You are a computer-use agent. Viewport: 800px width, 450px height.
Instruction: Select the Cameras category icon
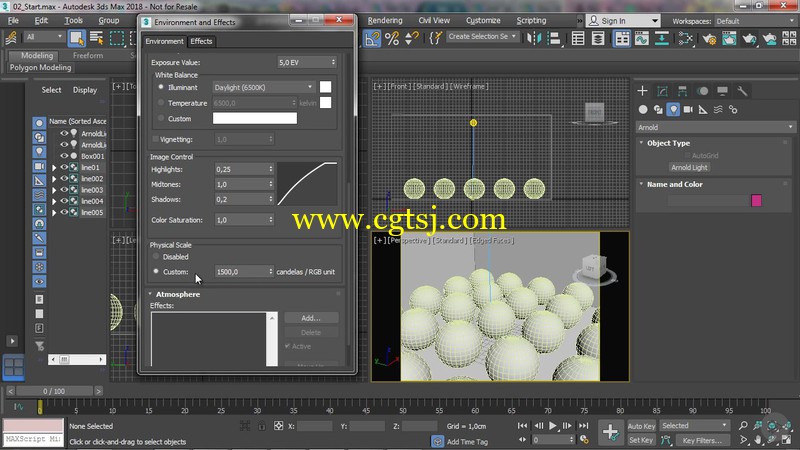[x=688, y=109]
